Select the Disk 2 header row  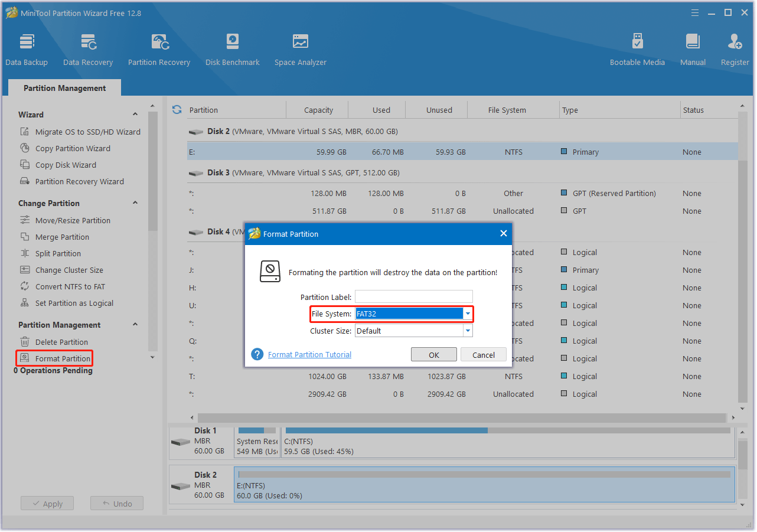click(x=462, y=131)
